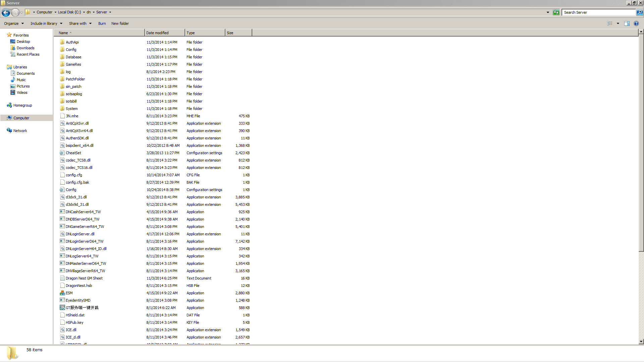The image size is (644, 362).
Task: Open the Dragon Nest GM Sheet text document
Action: tap(84, 278)
